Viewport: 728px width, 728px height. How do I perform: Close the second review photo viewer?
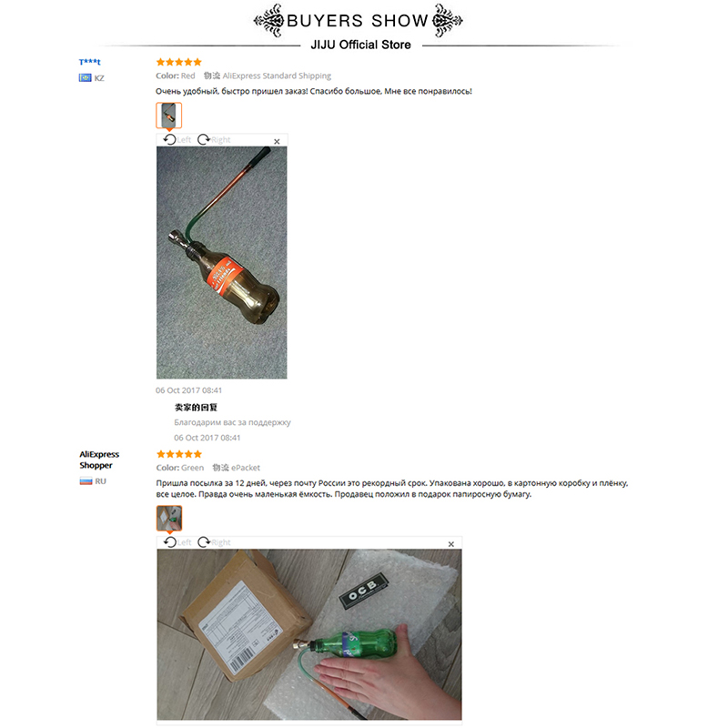450,544
